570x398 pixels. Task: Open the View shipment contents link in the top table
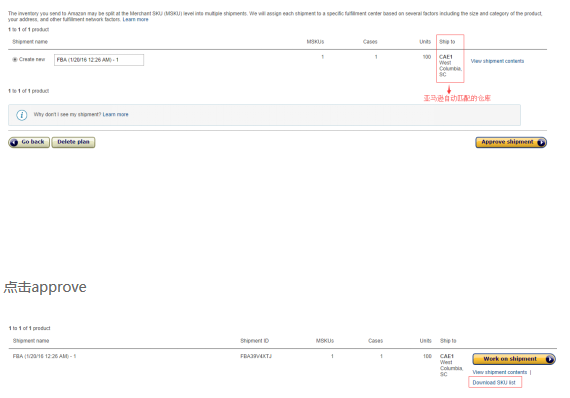[497, 61]
